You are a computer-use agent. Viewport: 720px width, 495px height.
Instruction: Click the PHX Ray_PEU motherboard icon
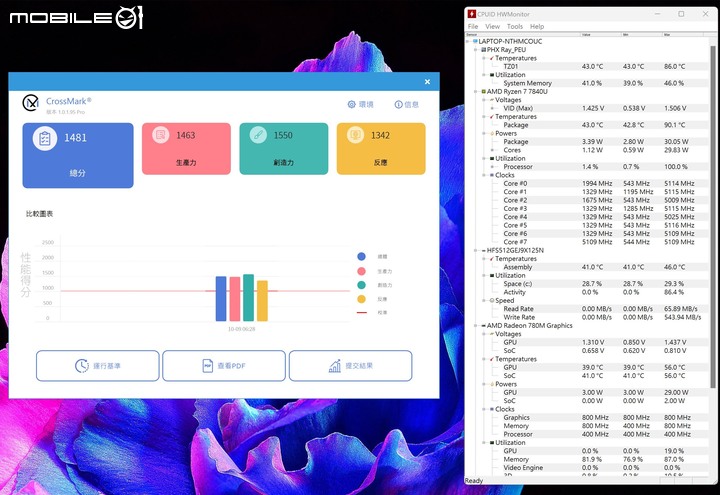pos(484,50)
